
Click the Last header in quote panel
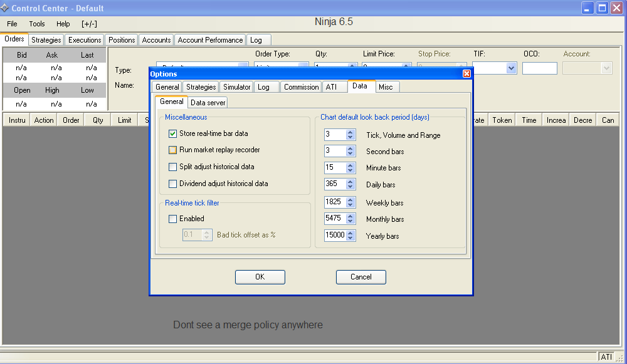tap(87, 55)
